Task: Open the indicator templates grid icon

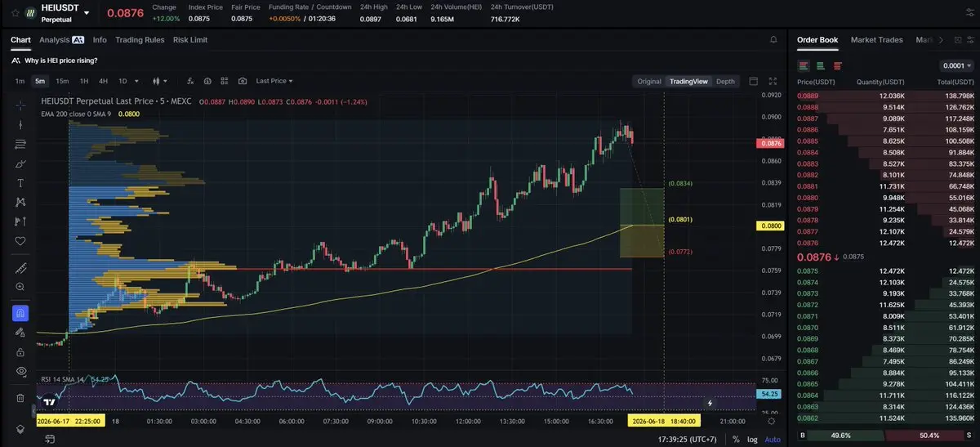Action: [x=225, y=81]
